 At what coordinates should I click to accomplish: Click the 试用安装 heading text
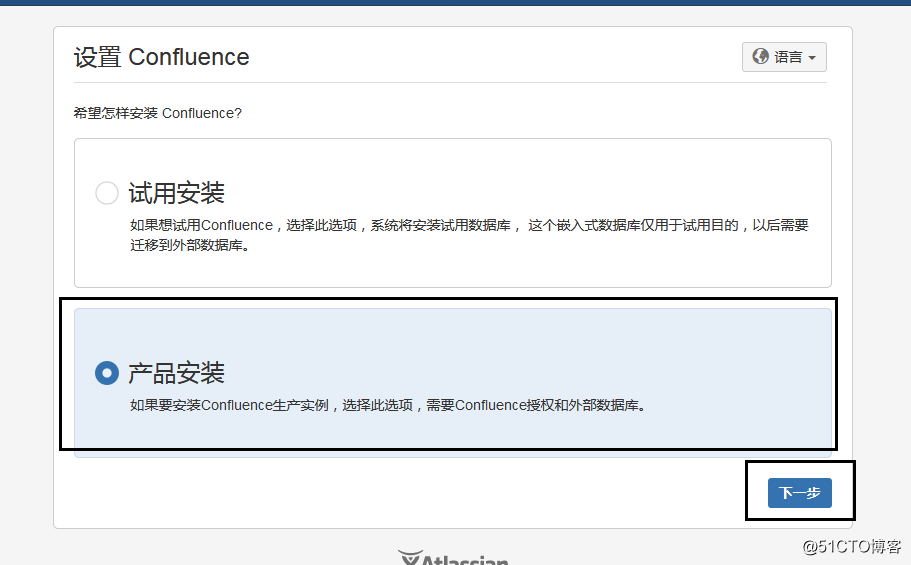[x=177, y=193]
